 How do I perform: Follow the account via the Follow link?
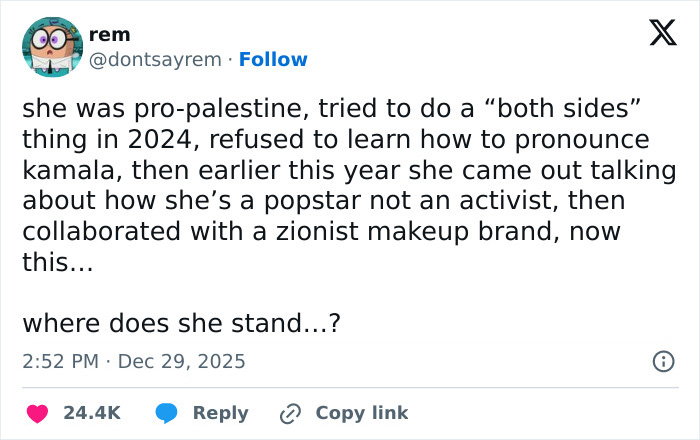[x=273, y=60]
